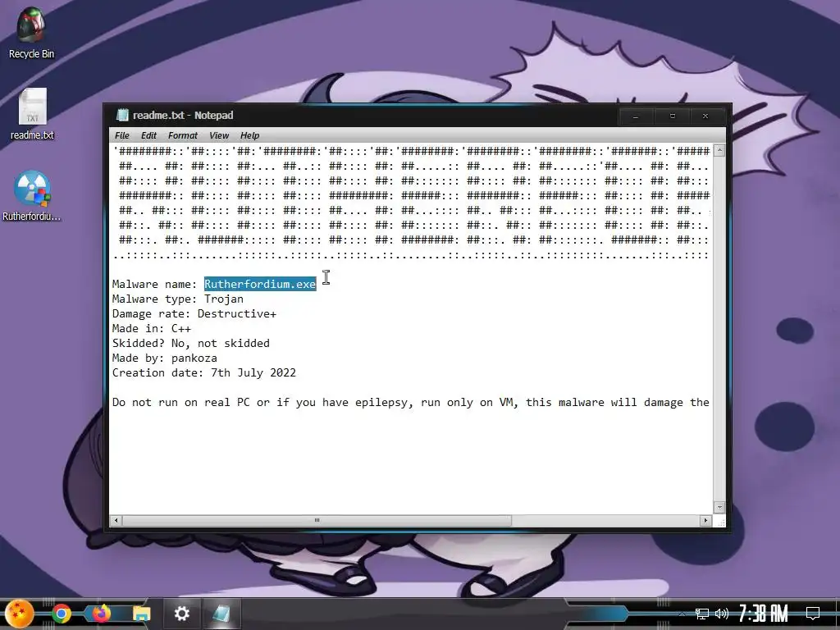This screenshot has height=630, width=840.
Task: Select the Rutherfordium executable desktop icon
Action: tap(32, 196)
